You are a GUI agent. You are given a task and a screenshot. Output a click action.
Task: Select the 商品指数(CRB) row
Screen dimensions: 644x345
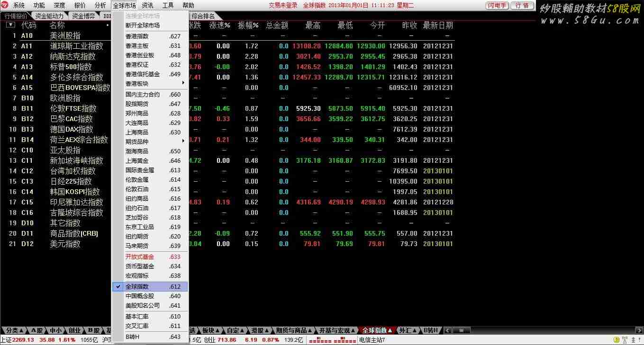[x=227, y=233]
